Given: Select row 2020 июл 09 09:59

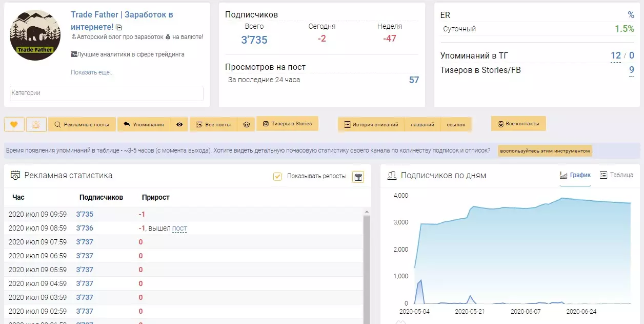Looking at the screenshot, I should [x=184, y=214].
